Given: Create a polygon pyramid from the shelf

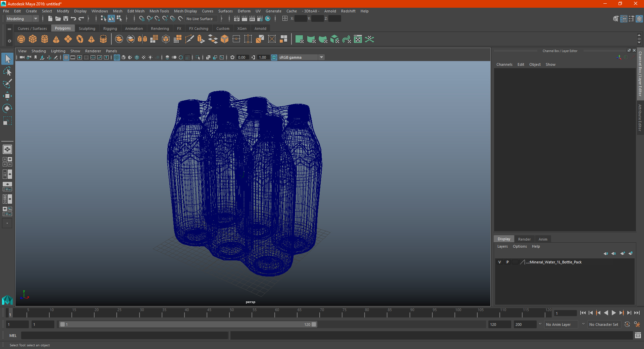Looking at the screenshot, I should (92, 39).
